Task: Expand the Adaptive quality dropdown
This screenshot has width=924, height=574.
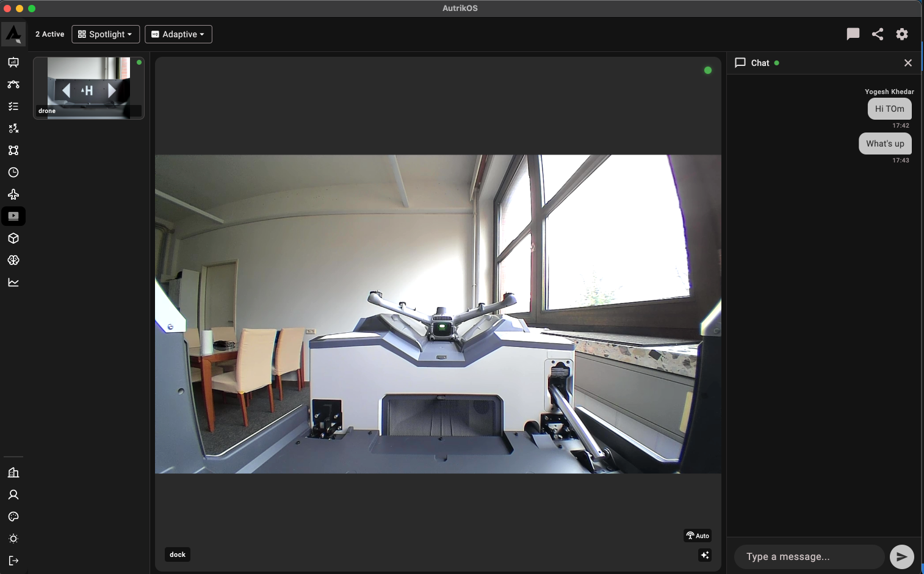Action: click(178, 34)
